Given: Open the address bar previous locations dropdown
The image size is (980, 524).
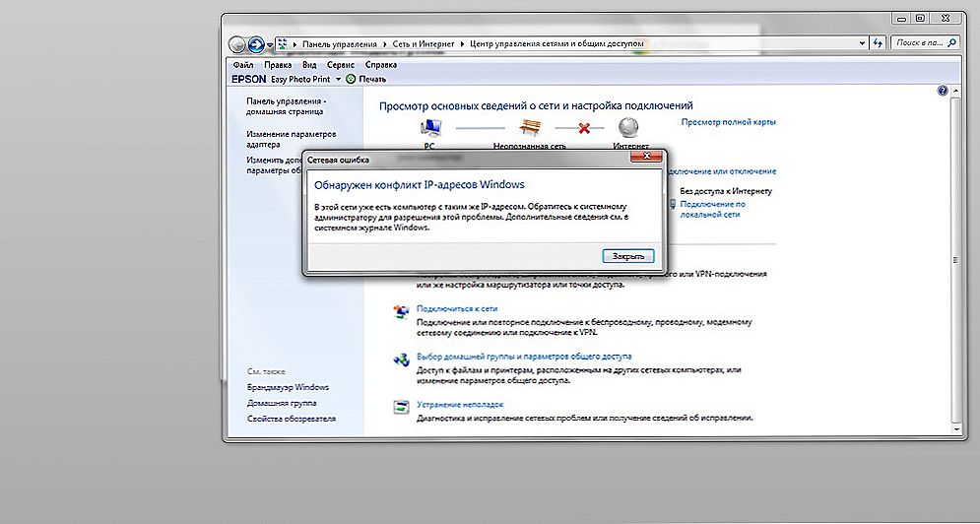Looking at the screenshot, I should [863, 43].
